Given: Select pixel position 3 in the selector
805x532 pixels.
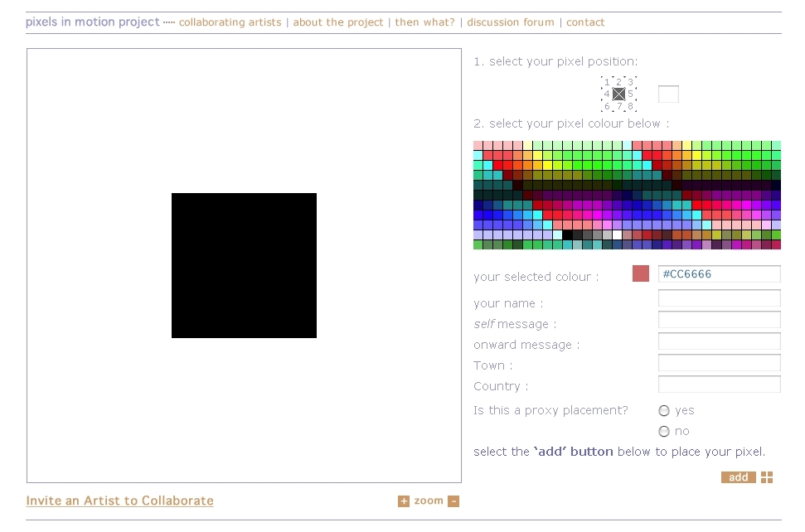Looking at the screenshot, I should tap(630, 82).
